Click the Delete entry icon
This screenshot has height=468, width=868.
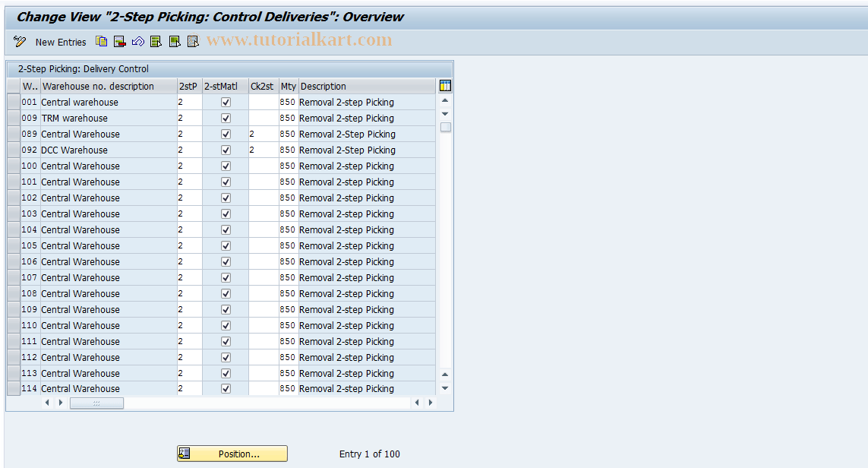119,42
